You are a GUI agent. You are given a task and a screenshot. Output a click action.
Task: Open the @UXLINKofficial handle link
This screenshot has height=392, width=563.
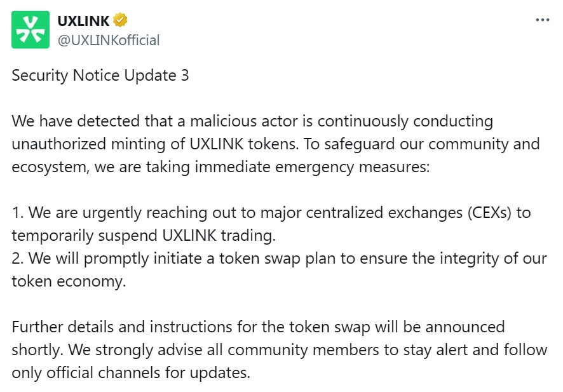(109, 40)
